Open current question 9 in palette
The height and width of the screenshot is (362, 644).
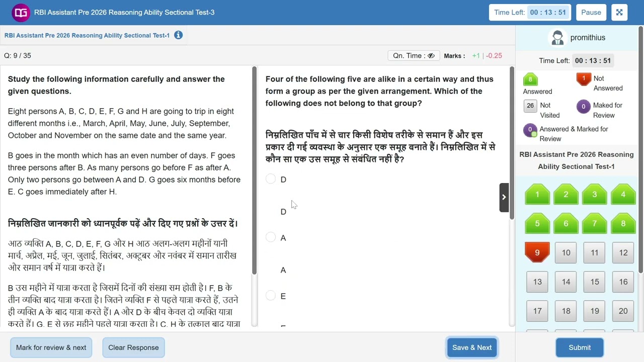coord(537,252)
